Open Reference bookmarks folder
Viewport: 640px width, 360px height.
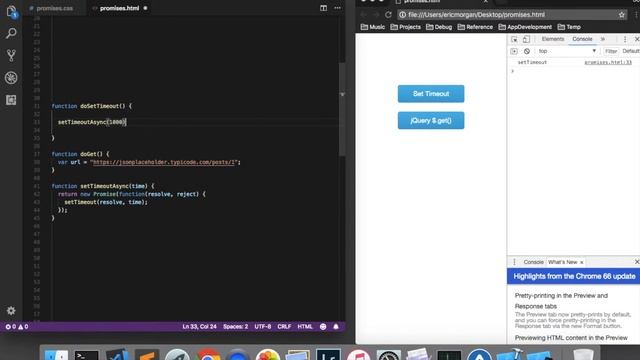coord(475,27)
